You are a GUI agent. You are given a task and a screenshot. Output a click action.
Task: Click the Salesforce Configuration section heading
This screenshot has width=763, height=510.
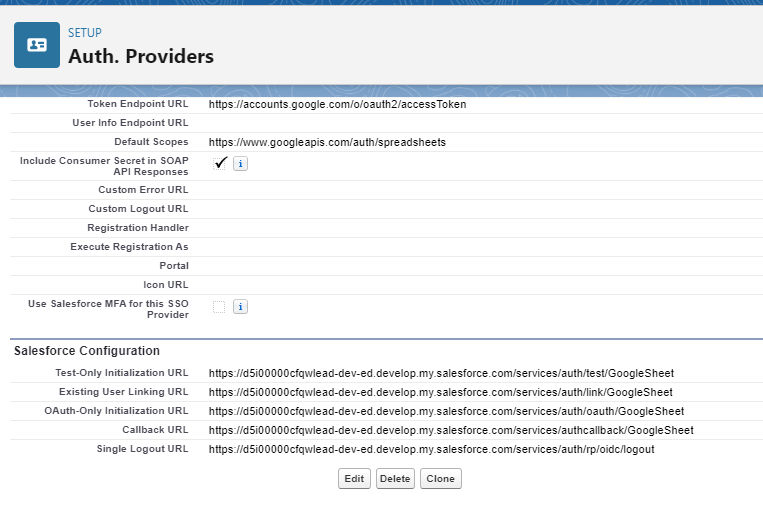click(87, 351)
